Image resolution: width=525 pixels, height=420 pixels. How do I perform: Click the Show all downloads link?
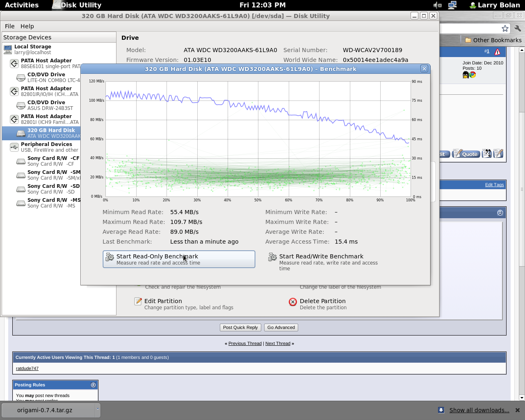tap(479, 410)
